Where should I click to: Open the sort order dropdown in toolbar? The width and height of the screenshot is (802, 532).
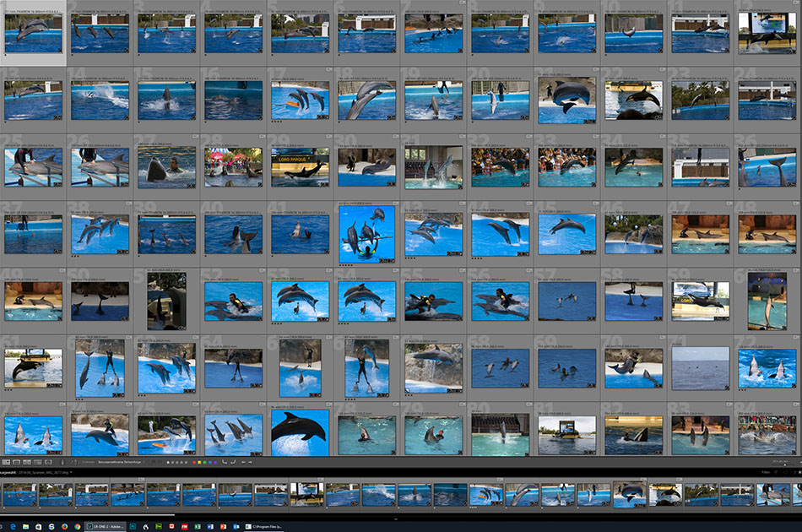click(x=118, y=462)
